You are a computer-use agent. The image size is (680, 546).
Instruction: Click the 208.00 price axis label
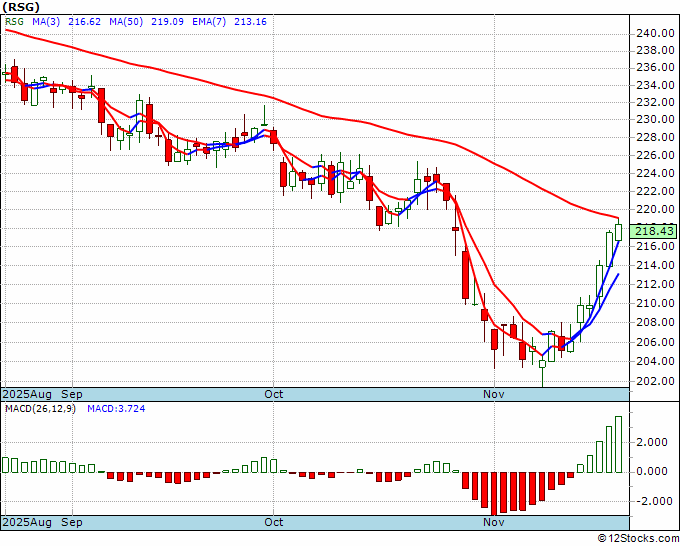[x=655, y=322]
